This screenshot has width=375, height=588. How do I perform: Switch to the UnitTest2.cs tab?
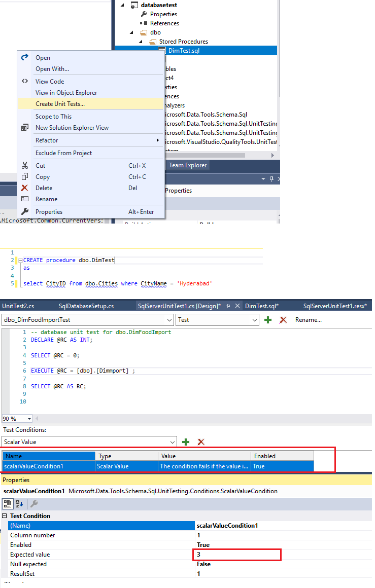[18, 306]
